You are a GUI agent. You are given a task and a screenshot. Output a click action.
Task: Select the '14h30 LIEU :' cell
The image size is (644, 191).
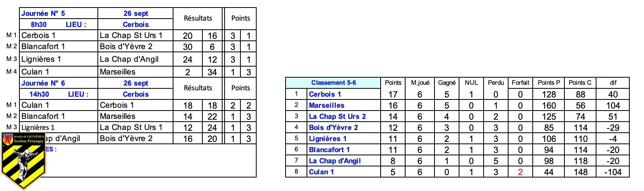[x=58, y=94]
